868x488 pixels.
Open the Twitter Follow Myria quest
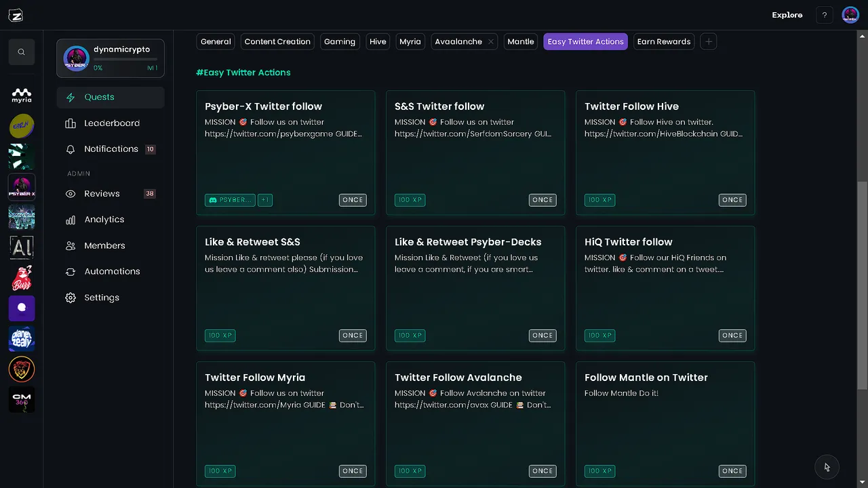[x=285, y=424]
